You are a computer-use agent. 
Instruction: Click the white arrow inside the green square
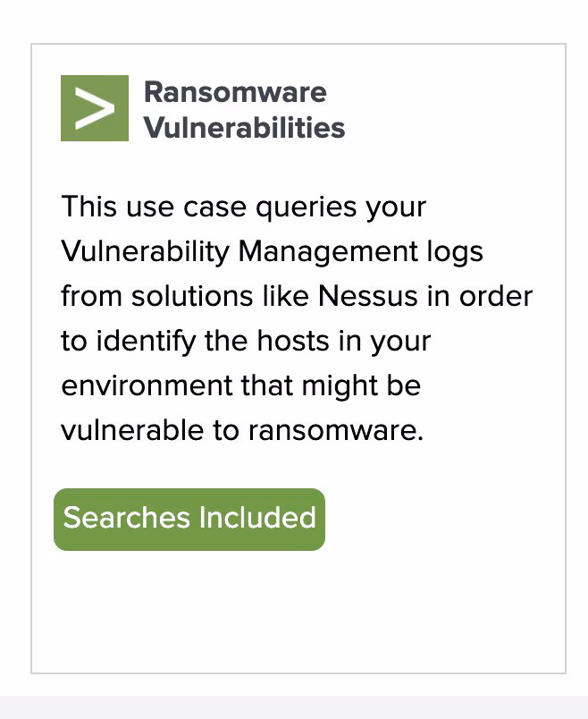coord(95,108)
